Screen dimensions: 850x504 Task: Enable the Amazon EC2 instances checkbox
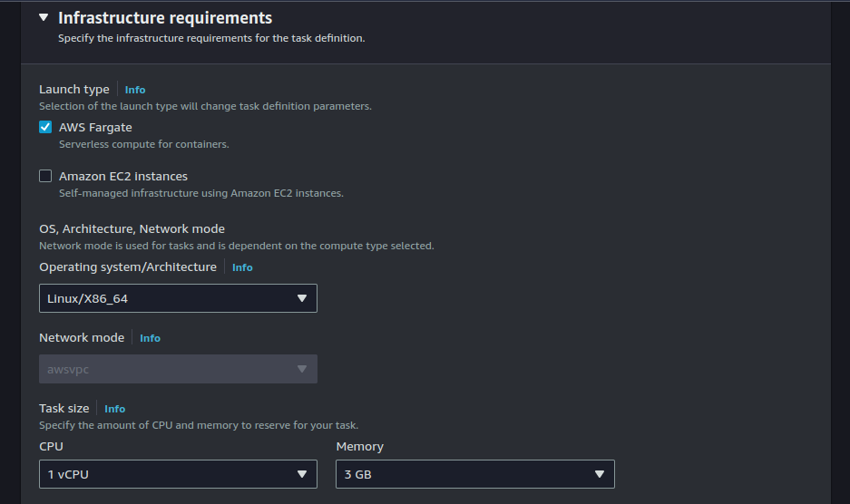pyautogui.click(x=45, y=176)
